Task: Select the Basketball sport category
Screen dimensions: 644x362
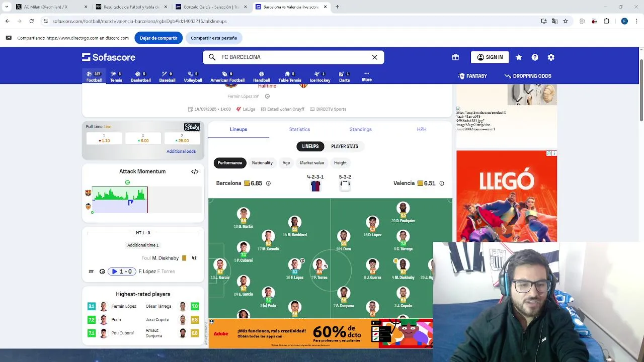Action: pyautogui.click(x=141, y=77)
